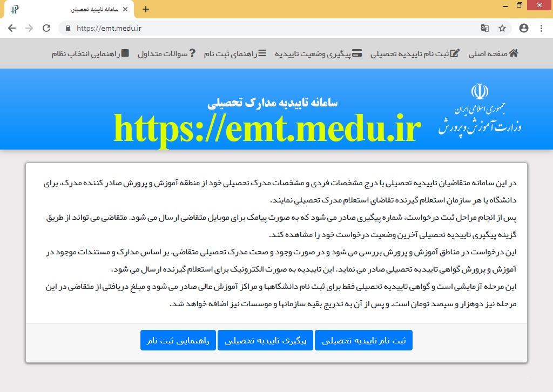Go back using the browser back arrow
Screen dimensions: 553x392
(x=12, y=28)
